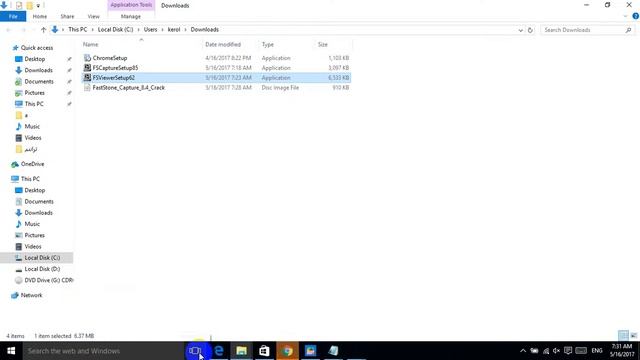Open address bar history dropdown
The image size is (640, 360).
point(520,30)
